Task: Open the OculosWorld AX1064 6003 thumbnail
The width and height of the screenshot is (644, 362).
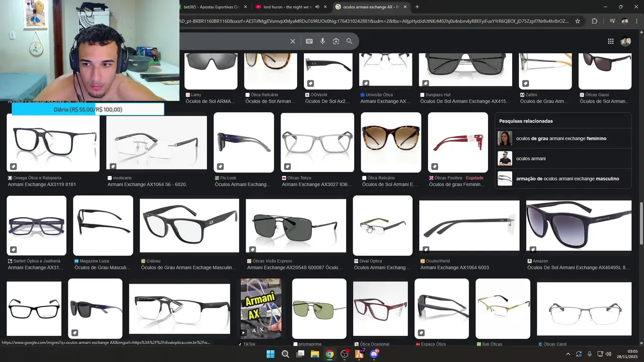Action: point(469,225)
